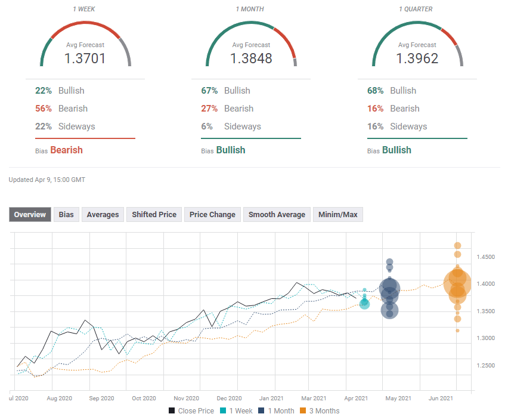
Task: Switch to the Overview tab
Action: (x=30, y=215)
